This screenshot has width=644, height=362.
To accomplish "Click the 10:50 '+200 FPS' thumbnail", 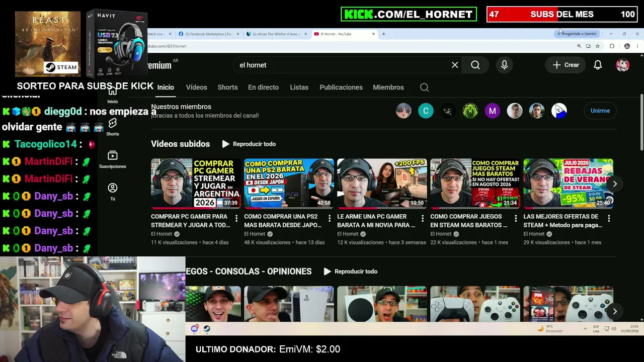I will (x=382, y=184).
